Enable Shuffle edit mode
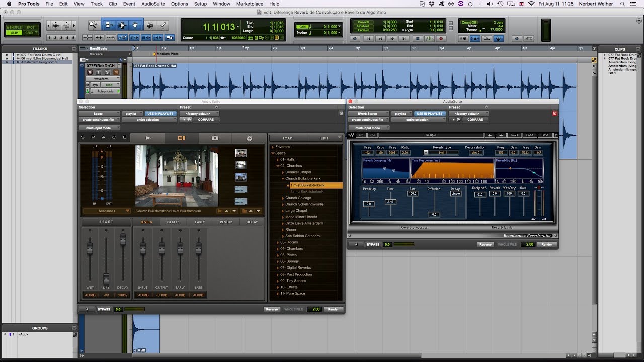Screen dimensions: 644x362 (14, 27)
